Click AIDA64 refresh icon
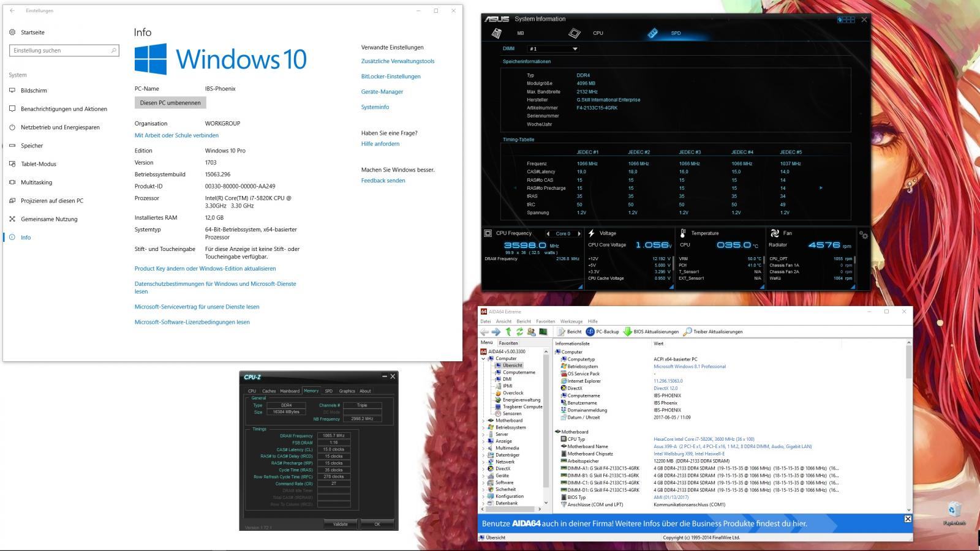980x551 pixels. tap(519, 332)
